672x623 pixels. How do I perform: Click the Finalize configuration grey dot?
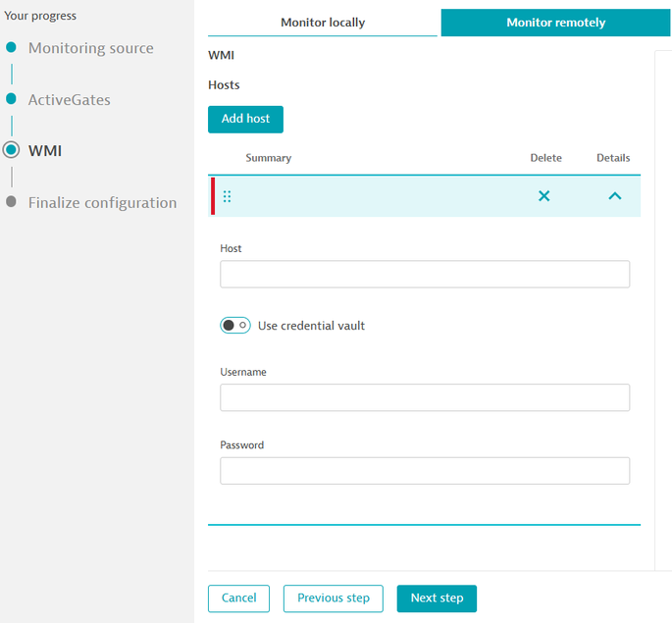tap(12, 202)
